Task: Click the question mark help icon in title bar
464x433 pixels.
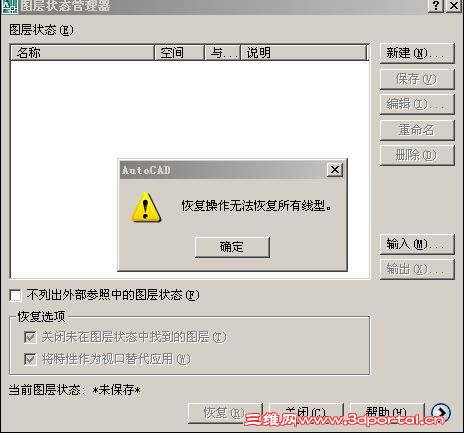Action: click(436, 6)
